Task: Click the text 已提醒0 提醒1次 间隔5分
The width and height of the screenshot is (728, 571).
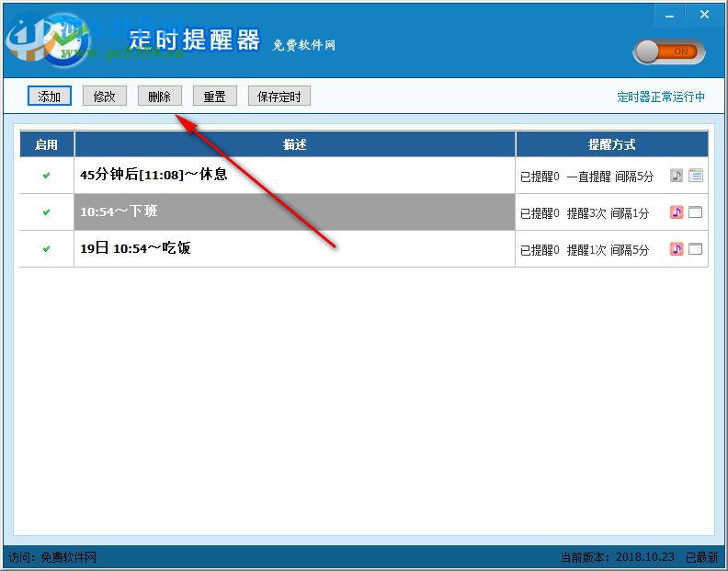Action: click(585, 250)
